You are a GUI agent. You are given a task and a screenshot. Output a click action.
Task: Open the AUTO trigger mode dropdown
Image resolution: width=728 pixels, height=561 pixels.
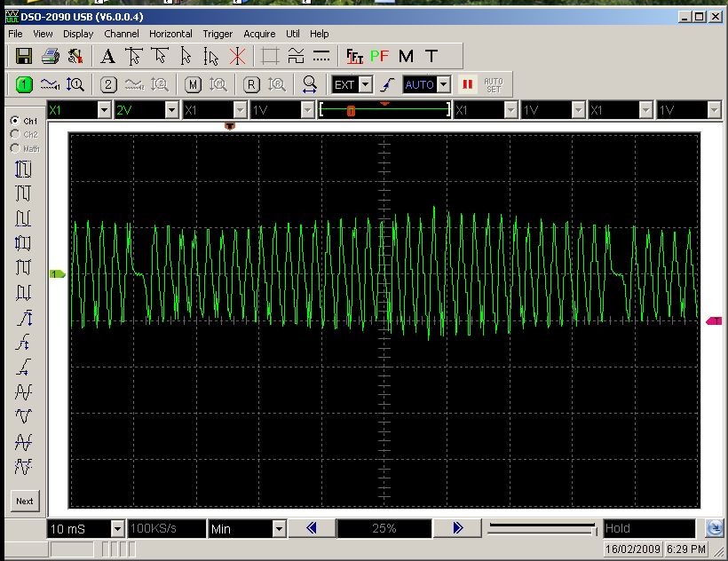(444, 84)
